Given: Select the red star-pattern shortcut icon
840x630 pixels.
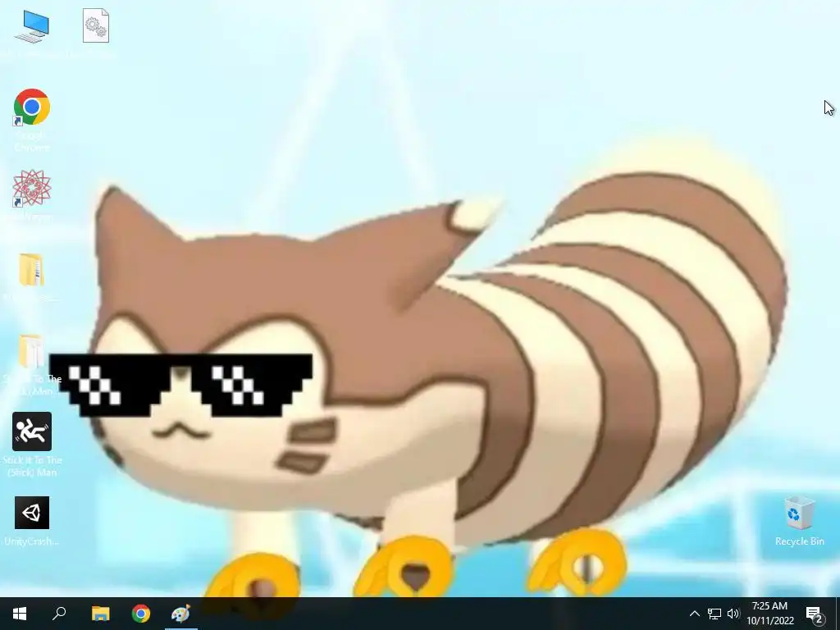Looking at the screenshot, I should click(32, 189).
